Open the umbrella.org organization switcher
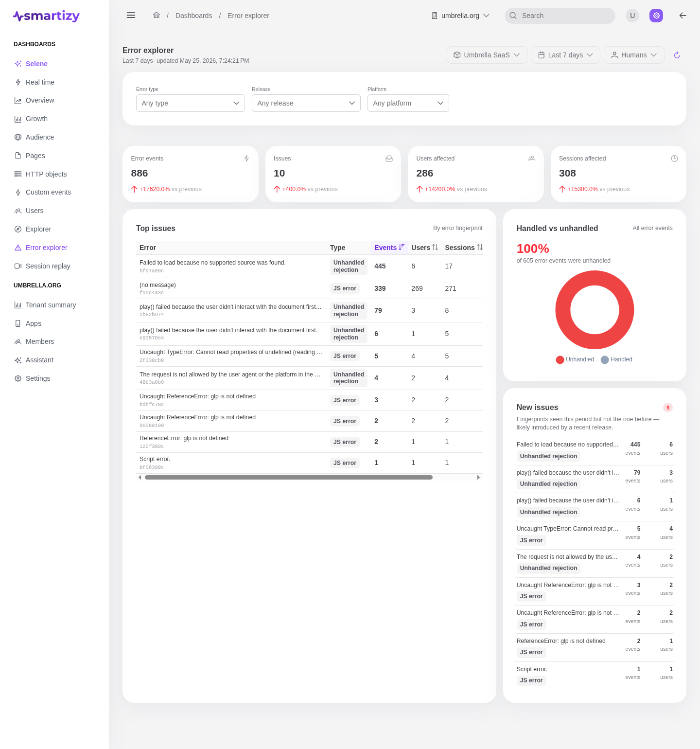700x749 pixels. point(460,16)
